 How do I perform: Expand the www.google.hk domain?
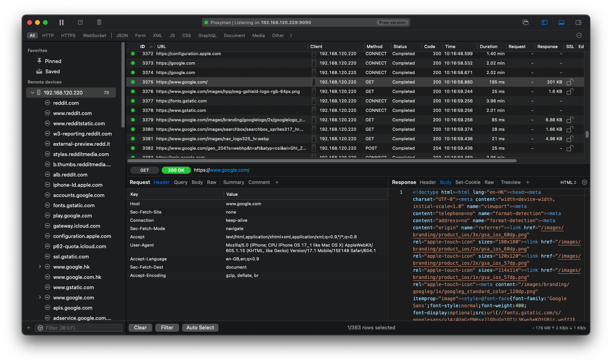tap(39, 267)
